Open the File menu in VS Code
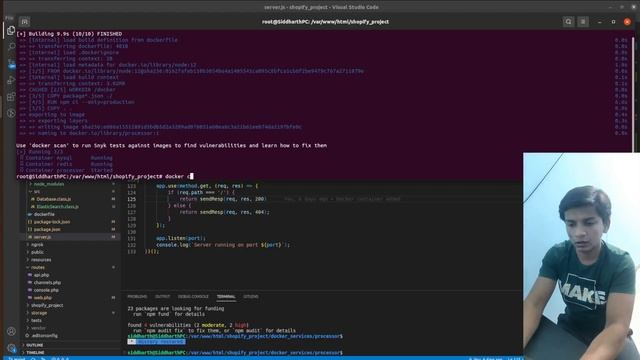640x360 pixels. pos(9,18)
